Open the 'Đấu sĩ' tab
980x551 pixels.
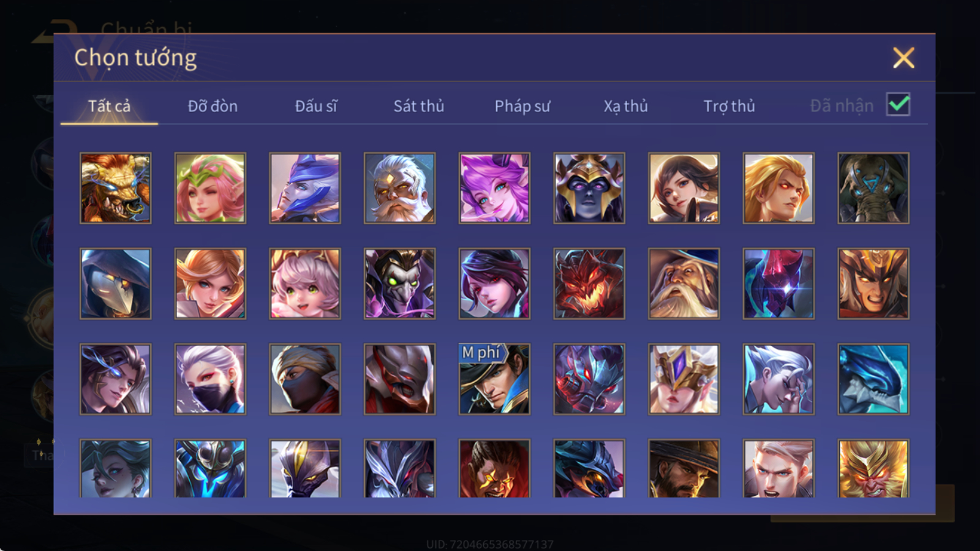pyautogui.click(x=315, y=106)
